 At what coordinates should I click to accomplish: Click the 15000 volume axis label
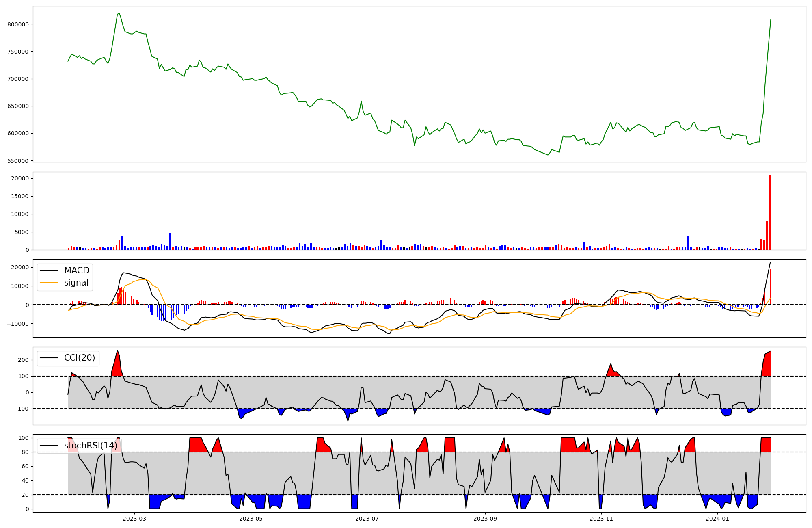click(20, 196)
